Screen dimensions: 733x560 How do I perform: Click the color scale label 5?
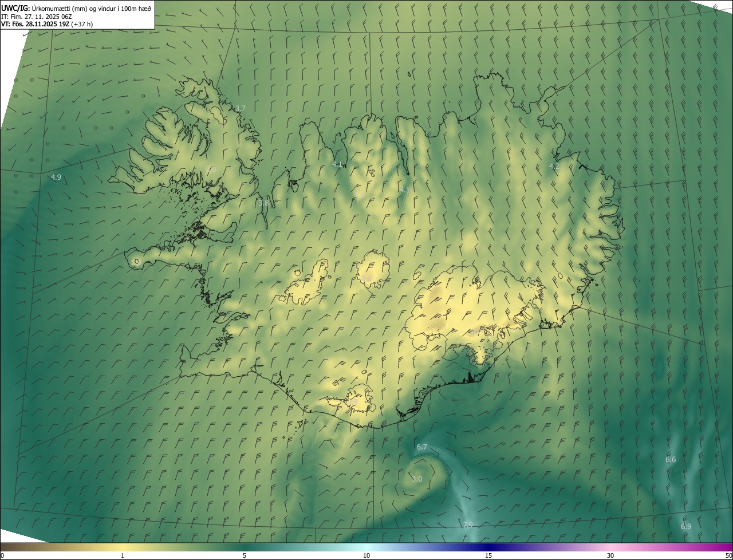coord(245,555)
